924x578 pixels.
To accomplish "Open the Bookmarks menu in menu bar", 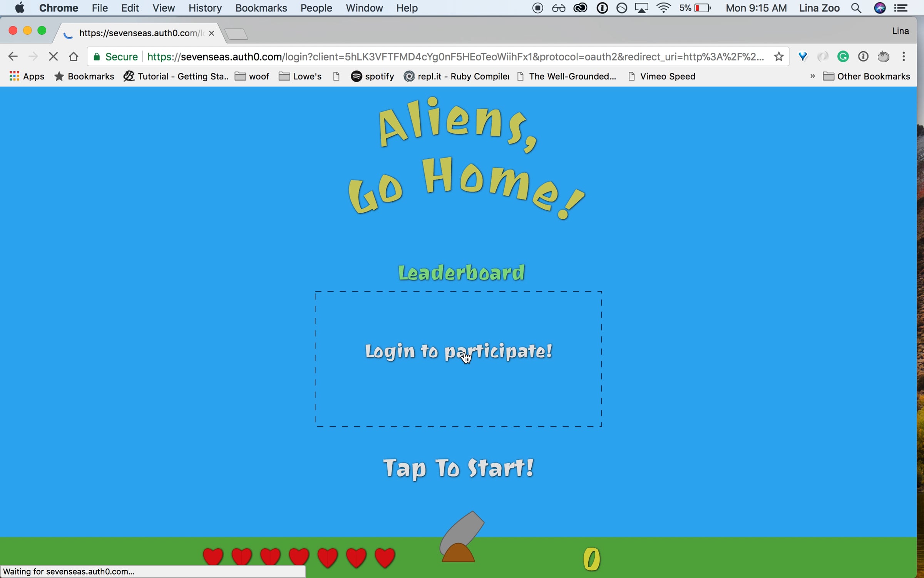I will pos(261,8).
